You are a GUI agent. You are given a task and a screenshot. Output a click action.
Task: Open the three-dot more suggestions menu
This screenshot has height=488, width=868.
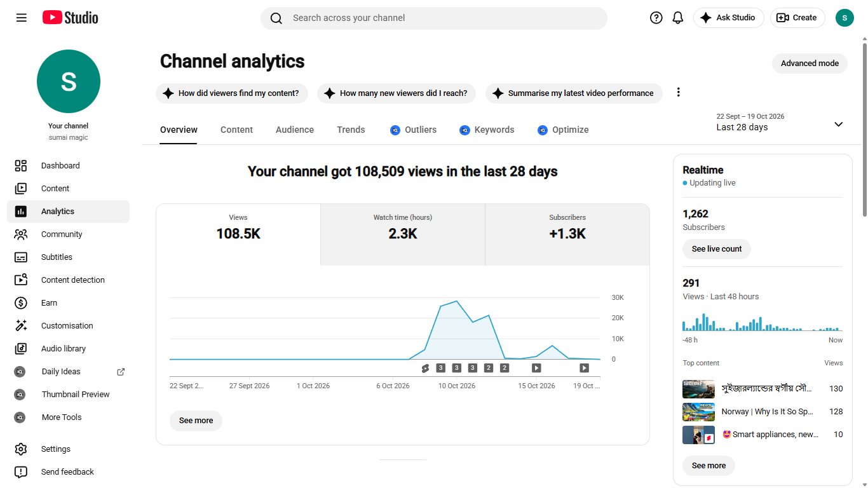tap(678, 93)
